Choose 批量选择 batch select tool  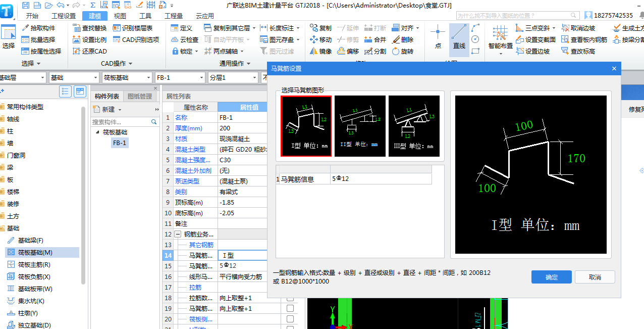coord(38,39)
